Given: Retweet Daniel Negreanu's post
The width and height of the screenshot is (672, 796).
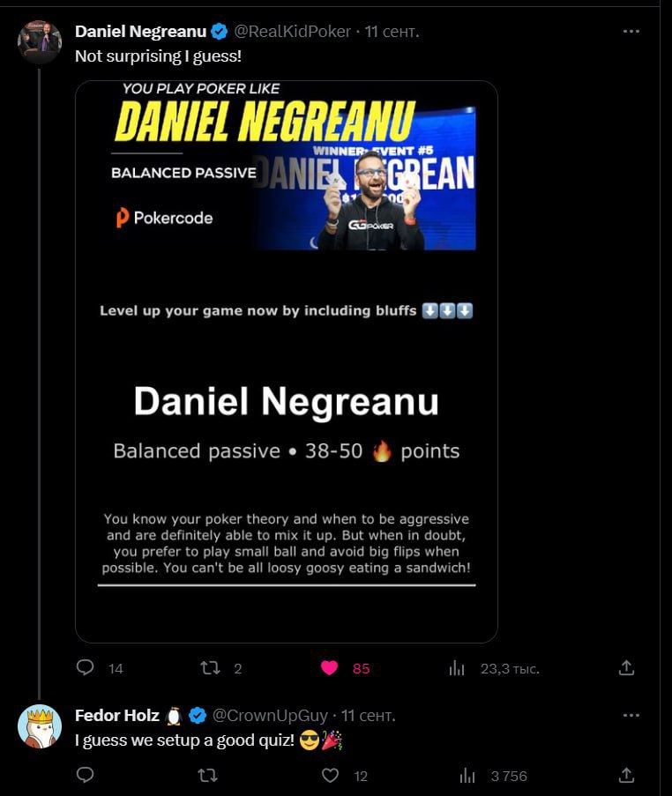Looking at the screenshot, I should click(210, 667).
